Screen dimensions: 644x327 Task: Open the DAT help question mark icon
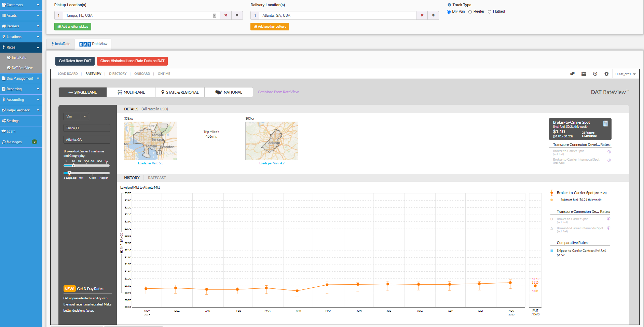(x=595, y=74)
